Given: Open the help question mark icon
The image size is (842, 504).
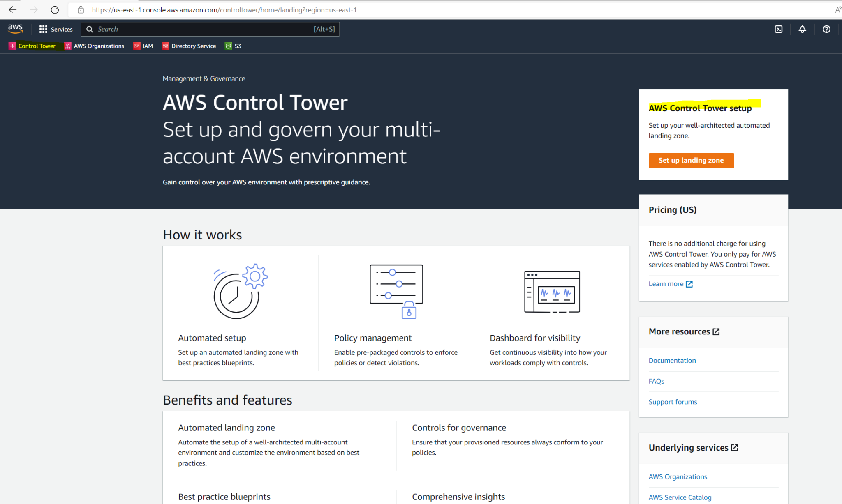Looking at the screenshot, I should click(x=826, y=29).
